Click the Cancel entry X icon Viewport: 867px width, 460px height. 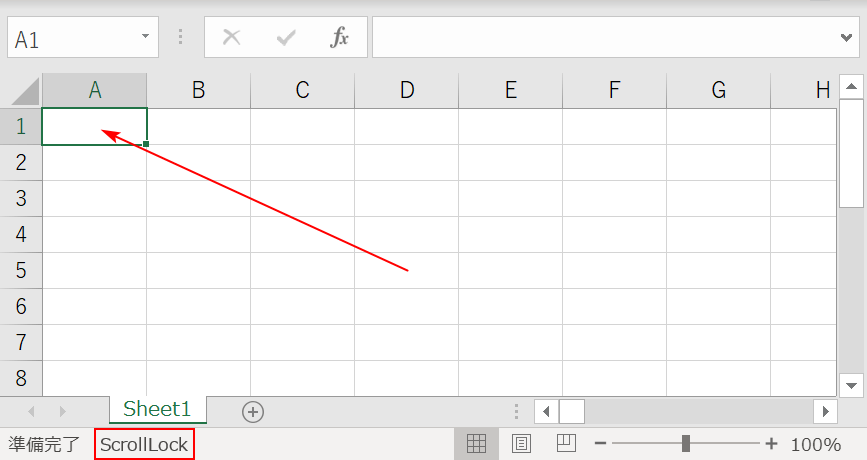[232, 38]
